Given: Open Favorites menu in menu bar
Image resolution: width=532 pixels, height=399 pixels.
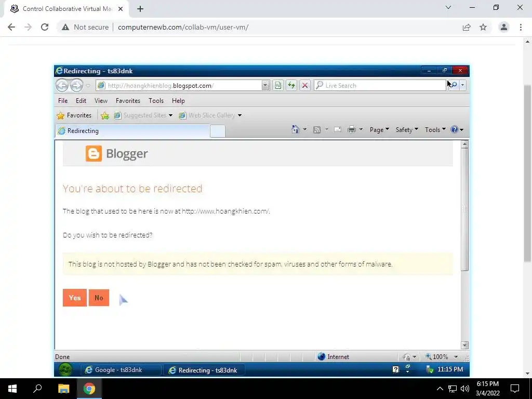Looking at the screenshot, I should tap(128, 101).
